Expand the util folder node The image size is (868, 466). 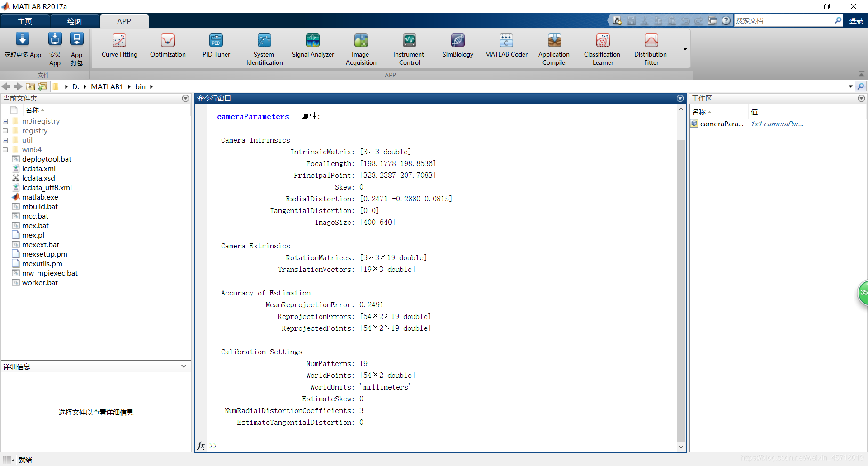click(x=5, y=140)
